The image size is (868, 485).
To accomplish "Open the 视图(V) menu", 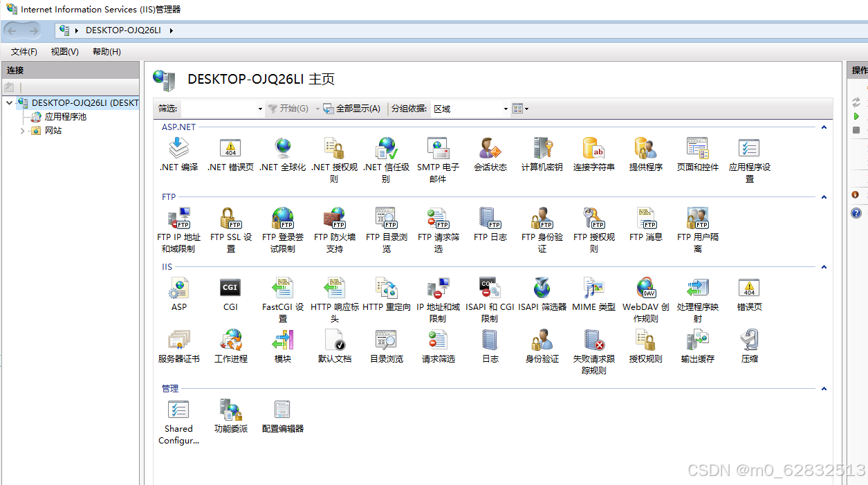I will coord(65,52).
